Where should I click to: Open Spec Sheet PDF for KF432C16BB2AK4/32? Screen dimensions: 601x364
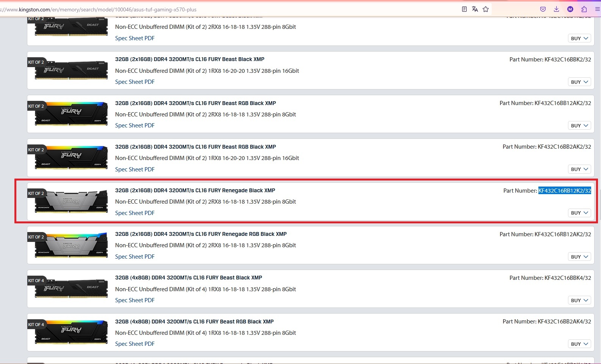click(135, 344)
